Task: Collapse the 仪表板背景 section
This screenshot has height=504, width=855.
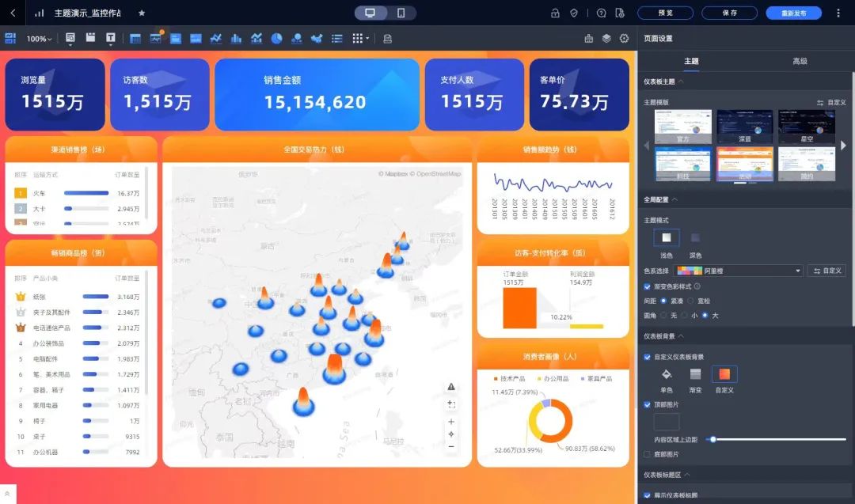Action: click(x=681, y=336)
